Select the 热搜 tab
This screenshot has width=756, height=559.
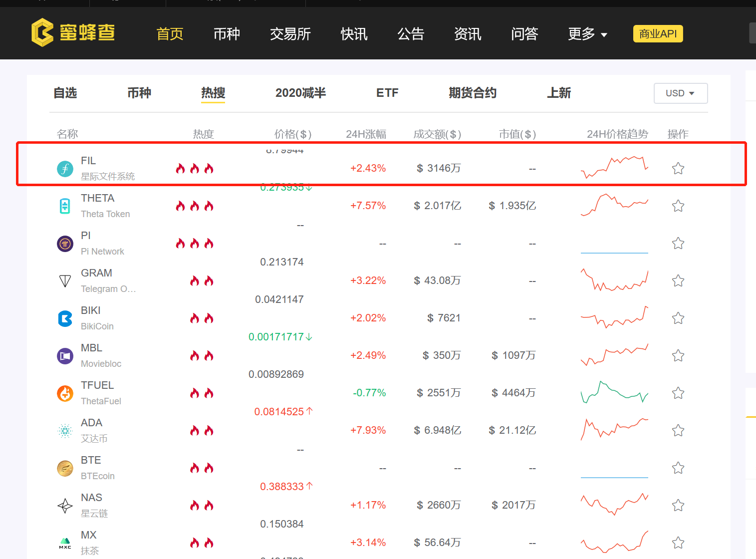pos(213,93)
